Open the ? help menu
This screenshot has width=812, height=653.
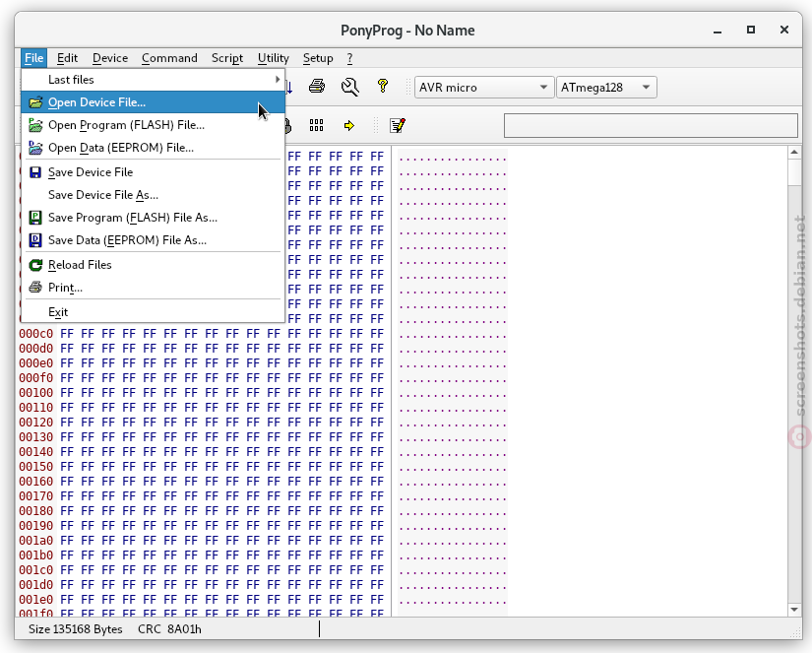point(350,58)
